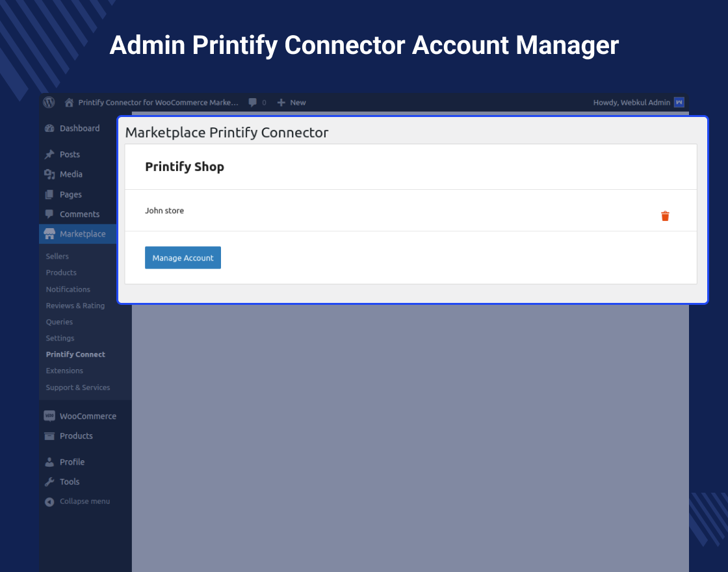Open Queries submenu link
This screenshot has width=728, height=572.
coord(59,322)
